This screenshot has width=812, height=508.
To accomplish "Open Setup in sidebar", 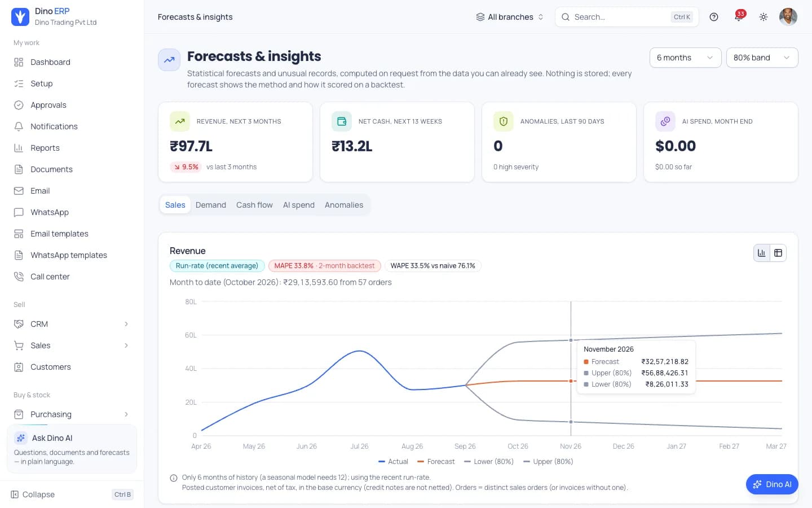I will tap(72, 84).
